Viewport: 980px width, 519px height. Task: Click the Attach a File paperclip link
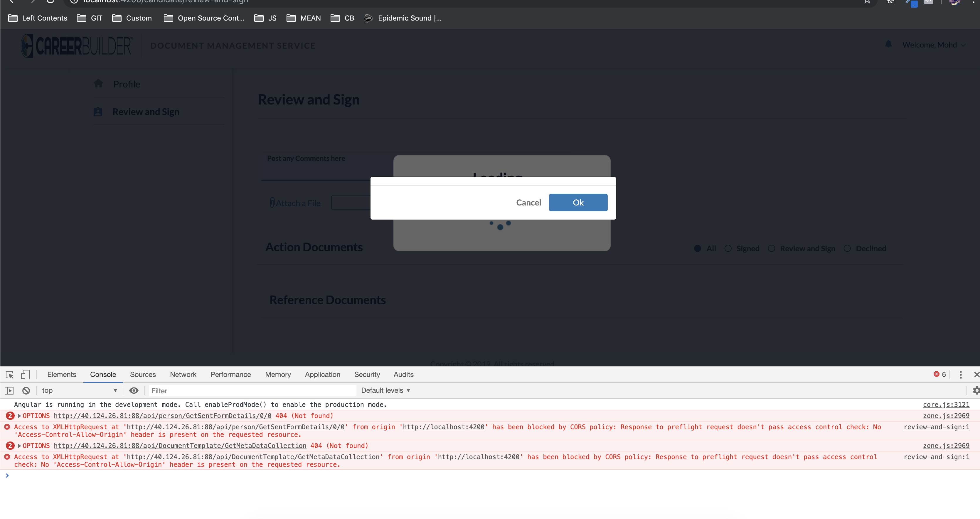coord(295,203)
